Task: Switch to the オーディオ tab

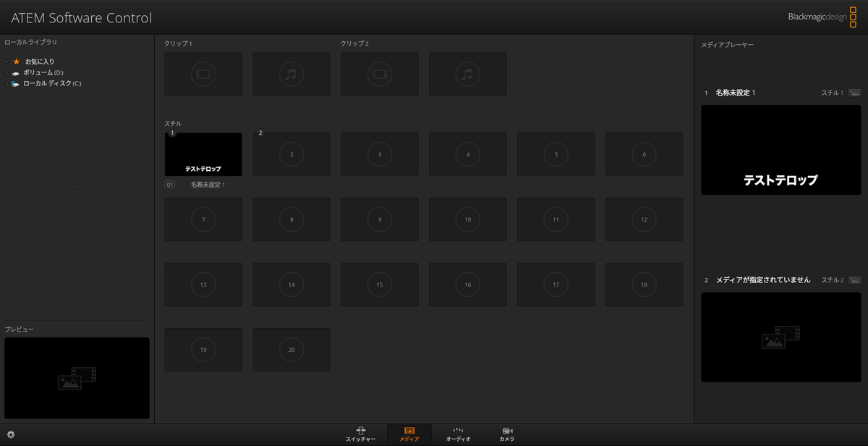Action: click(x=458, y=434)
